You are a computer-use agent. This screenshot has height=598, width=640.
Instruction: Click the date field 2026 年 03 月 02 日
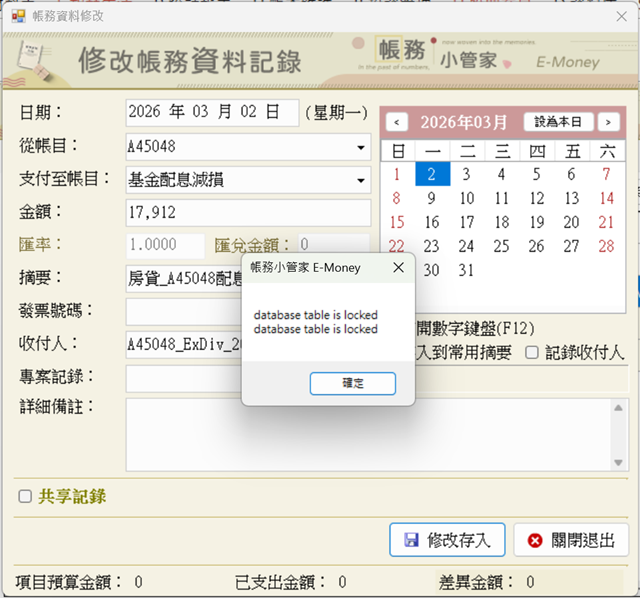(x=212, y=112)
